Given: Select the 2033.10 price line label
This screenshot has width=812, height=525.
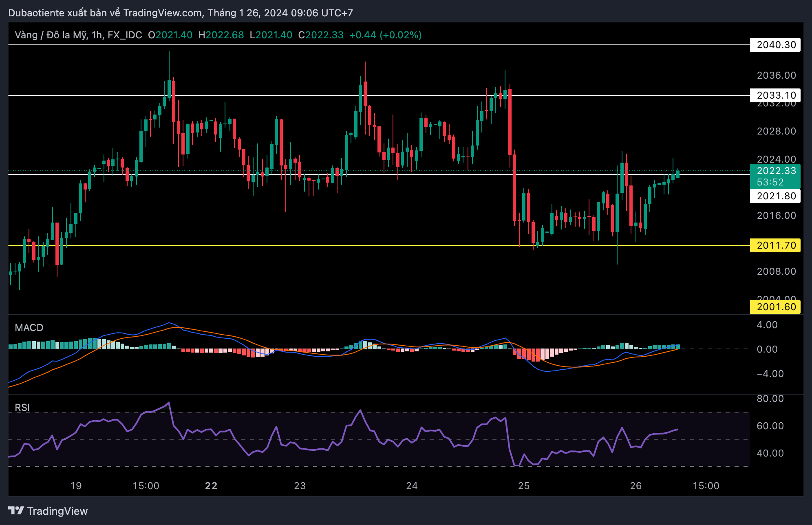Looking at the screenshot, I should tap(775, 95).
